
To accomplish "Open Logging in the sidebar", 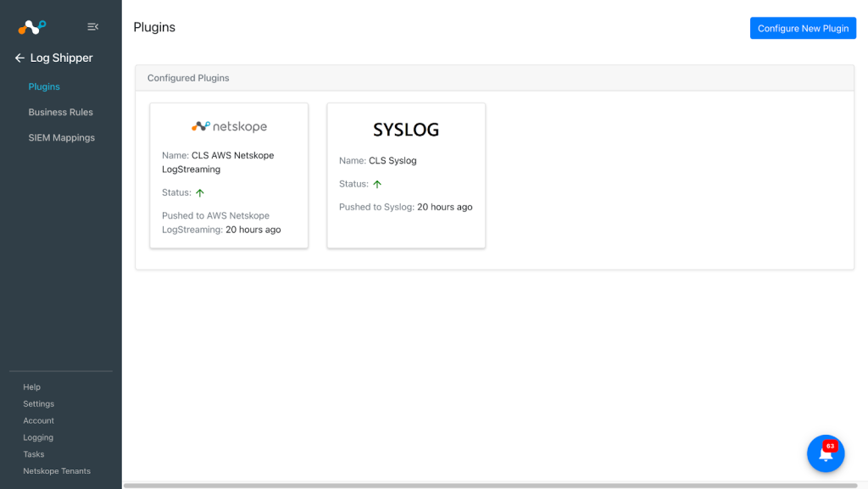I will tap(38, 437).
